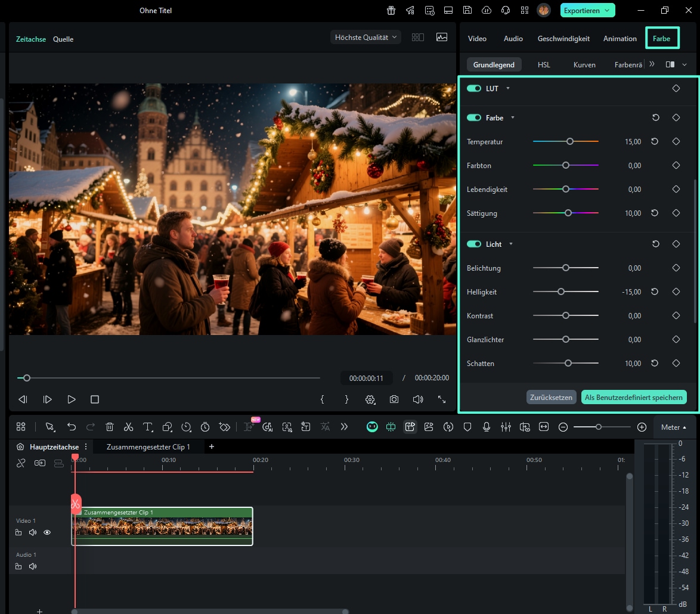
Task: Click the undo arrow in timeline toolbar
Action: (x=72, y=427)
